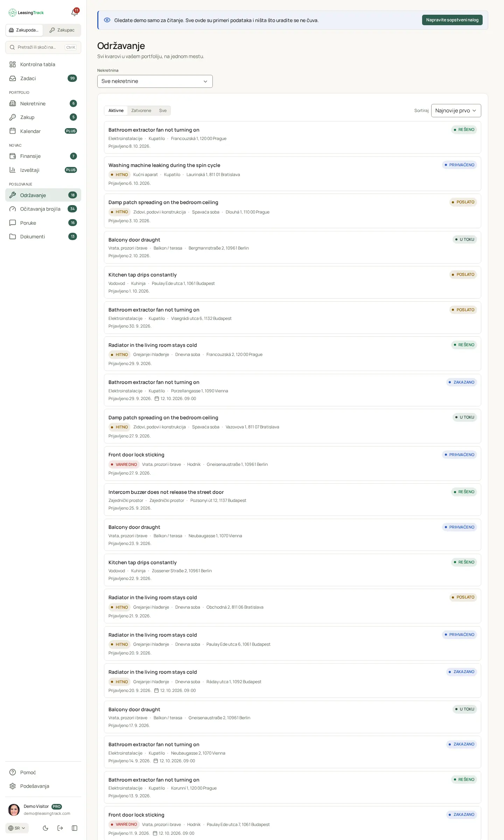Open the notifications bell
Screen dimensions: 504x840
[75, 13]
